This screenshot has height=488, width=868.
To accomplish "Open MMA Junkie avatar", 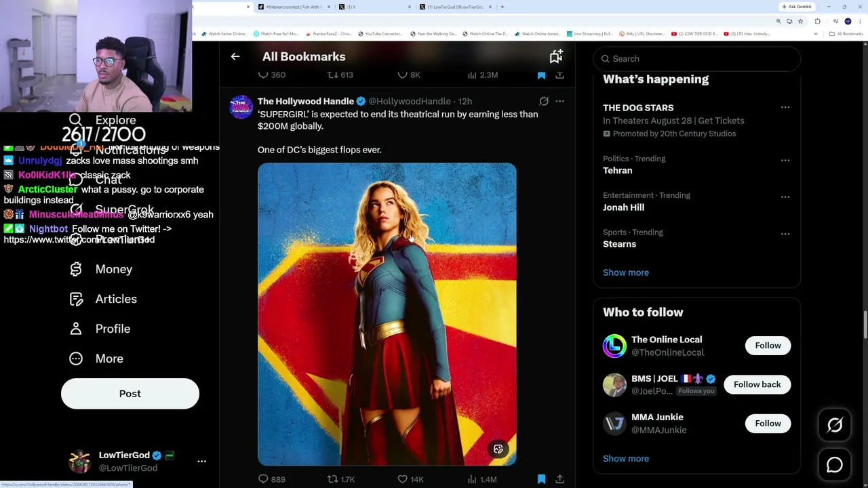I will (x=614, y=424).
